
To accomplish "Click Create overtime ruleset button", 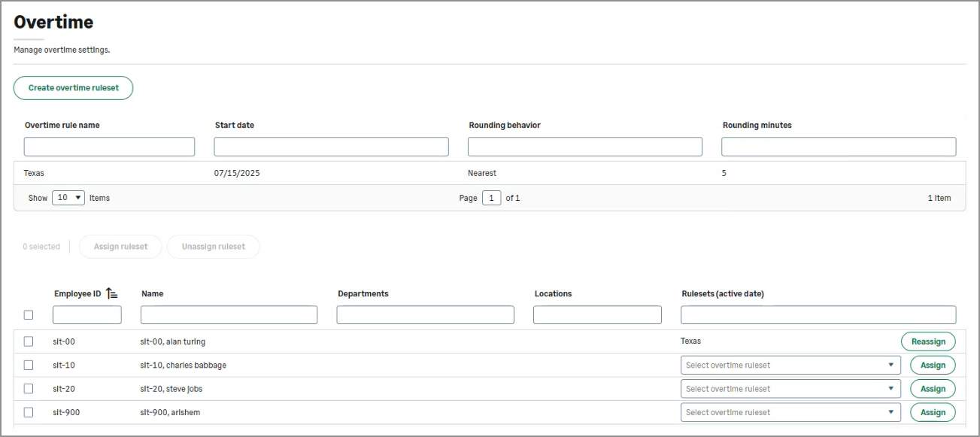I will 73,88.
